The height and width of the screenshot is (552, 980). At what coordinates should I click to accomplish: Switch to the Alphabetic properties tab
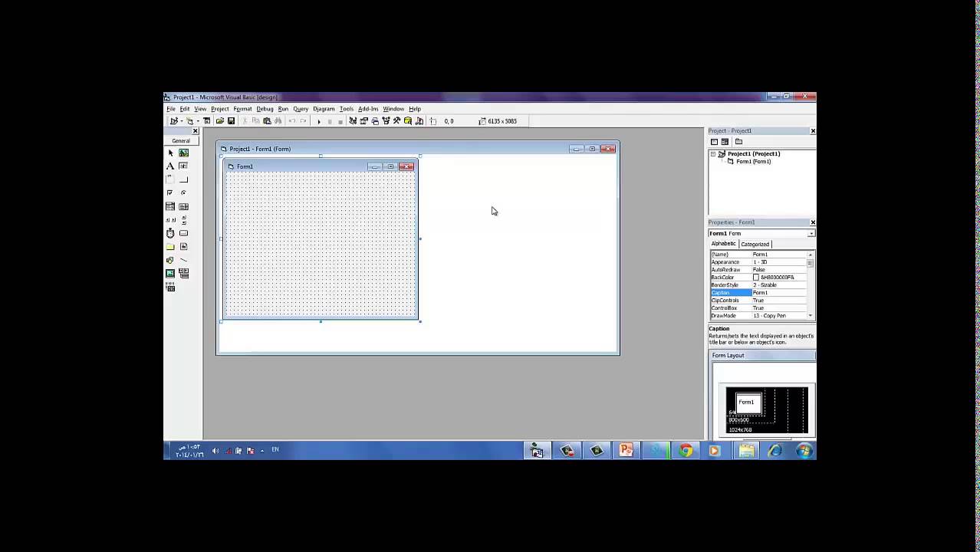coord(723,244)
